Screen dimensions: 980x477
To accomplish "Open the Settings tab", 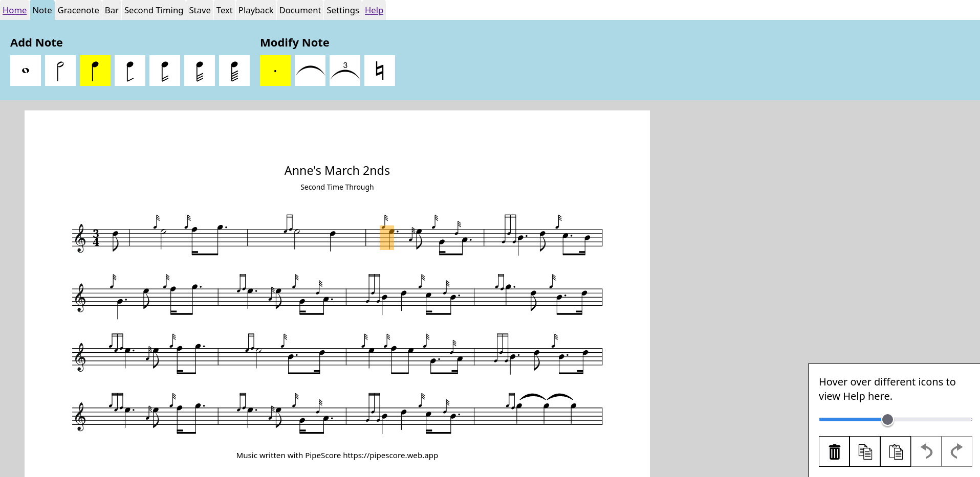I will (x=343, y=10).
